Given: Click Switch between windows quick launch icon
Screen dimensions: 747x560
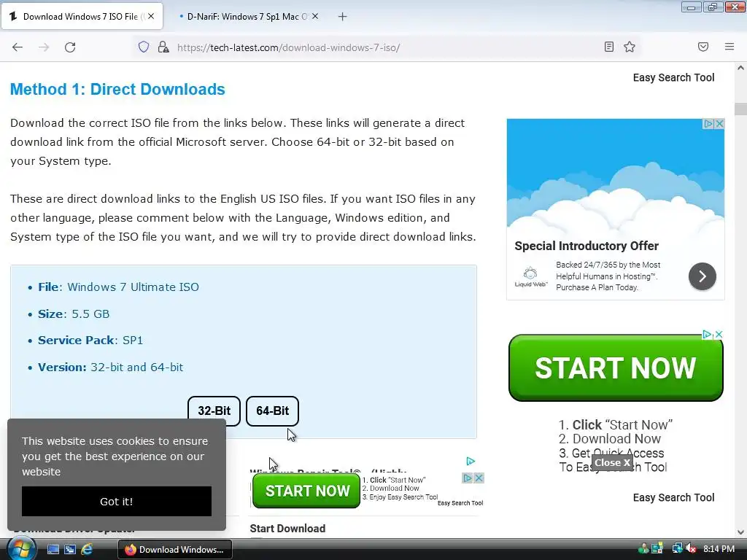Looking at the screenshot, I should tap(69, 550).
